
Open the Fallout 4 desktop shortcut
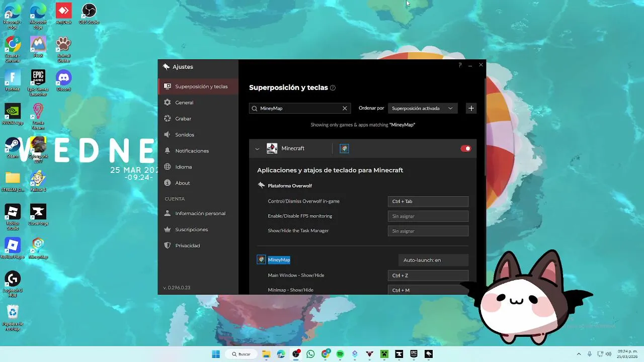pyautogui.click(x=38, y=181)
